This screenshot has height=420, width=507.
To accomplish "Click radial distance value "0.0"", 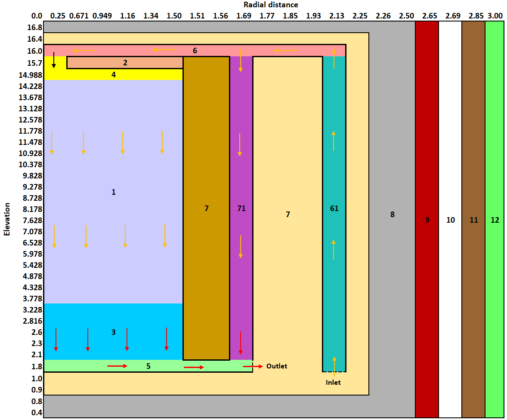I will coord(37,16).
